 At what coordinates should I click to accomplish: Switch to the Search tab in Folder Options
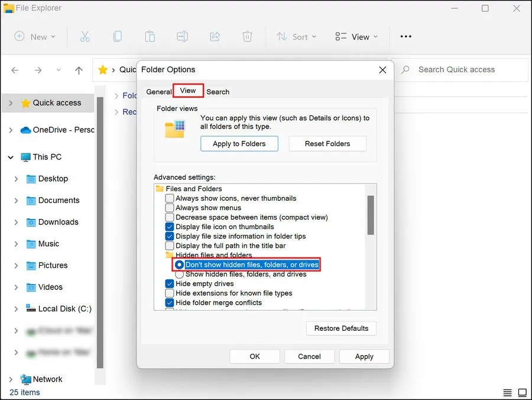(x=218, y=92)
